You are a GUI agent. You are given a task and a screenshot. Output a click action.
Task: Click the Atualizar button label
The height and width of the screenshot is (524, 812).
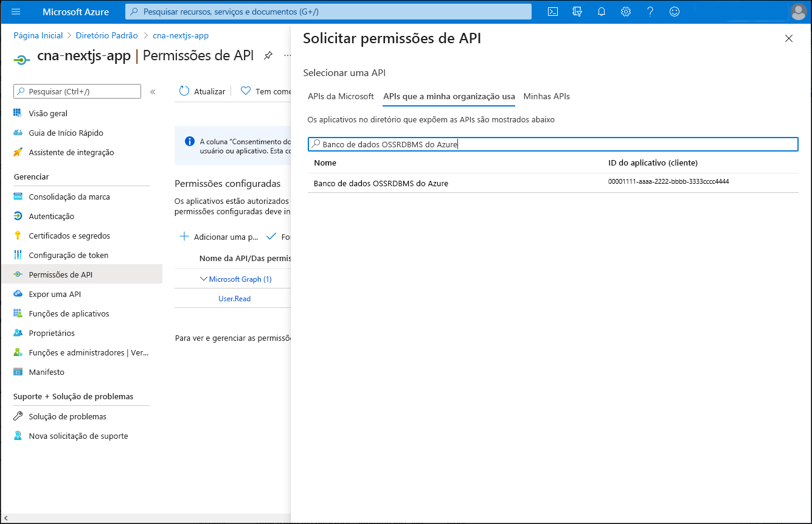point(209,91)
